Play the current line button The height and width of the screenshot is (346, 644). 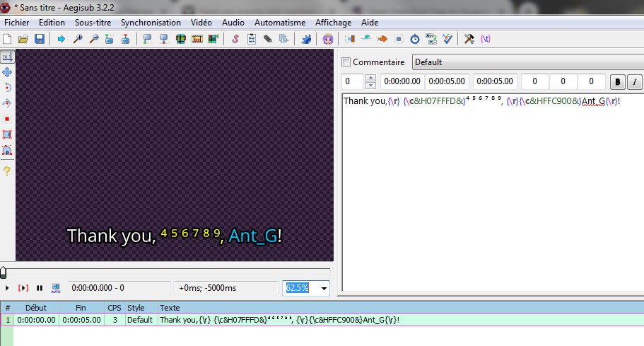coord(23,288)
